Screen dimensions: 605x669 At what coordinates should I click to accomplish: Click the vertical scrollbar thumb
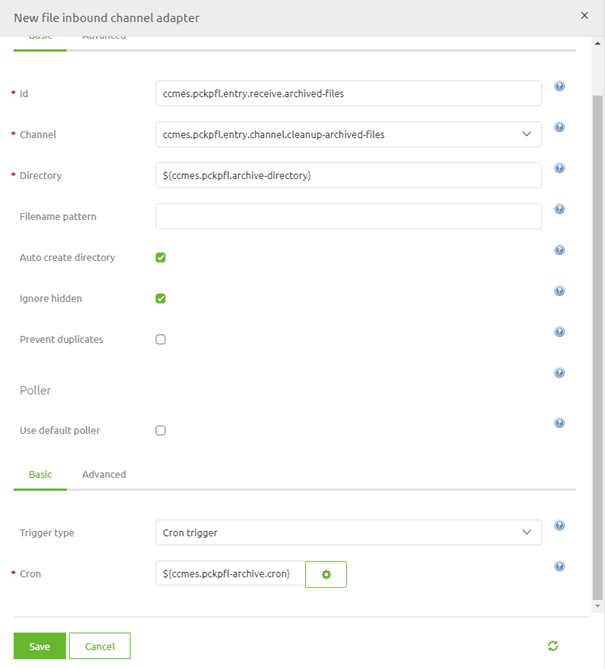[x=598, y=347]
